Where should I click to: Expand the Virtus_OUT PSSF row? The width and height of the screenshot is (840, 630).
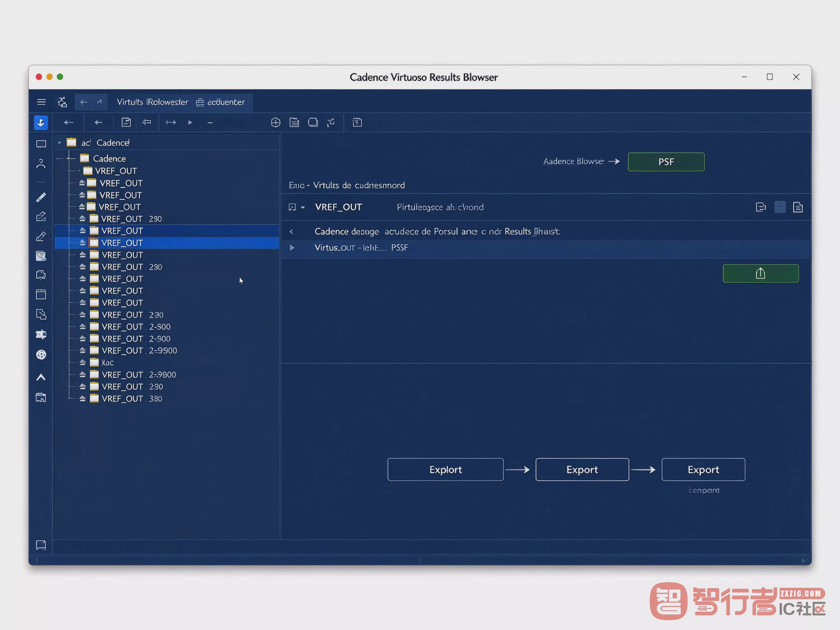[292, 248]
